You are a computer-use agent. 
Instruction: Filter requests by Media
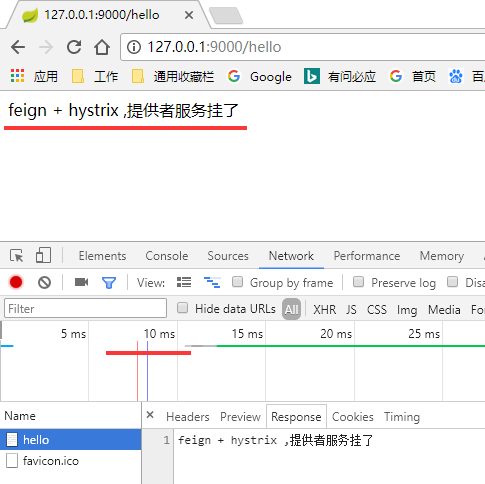[444, 310]
